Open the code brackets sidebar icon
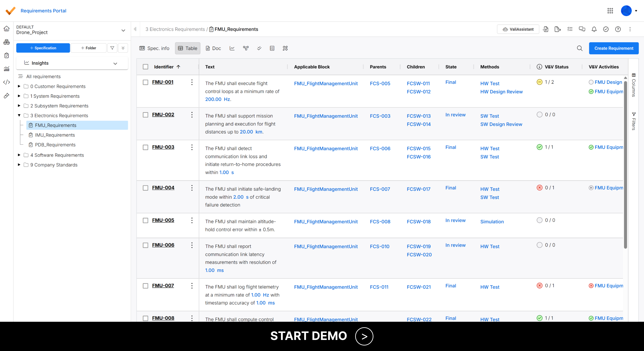The height and width of the screenshot is (351, 644). coord(7,82)
